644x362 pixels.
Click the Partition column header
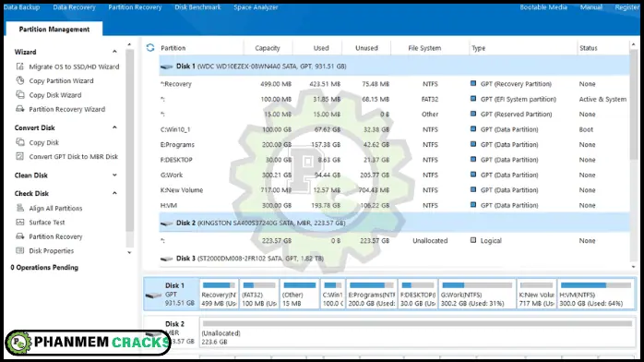[x=173, y=48]
